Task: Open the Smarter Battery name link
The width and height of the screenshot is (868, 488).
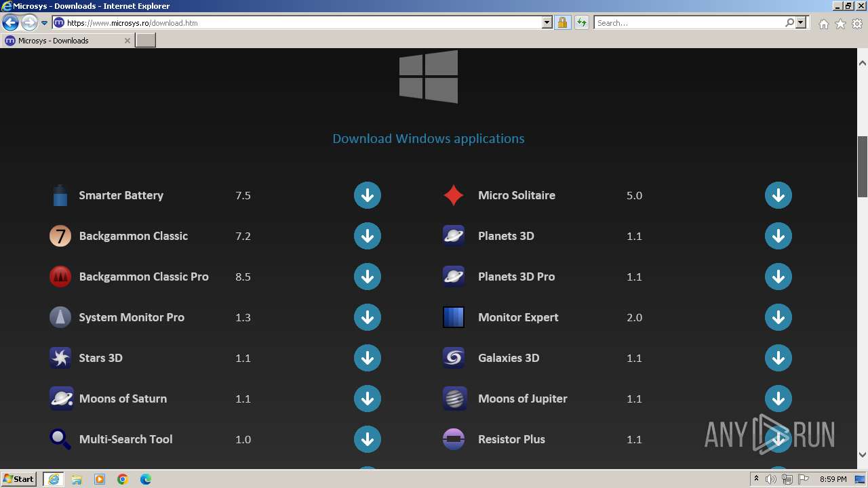Action: click(x=121, y=195)
